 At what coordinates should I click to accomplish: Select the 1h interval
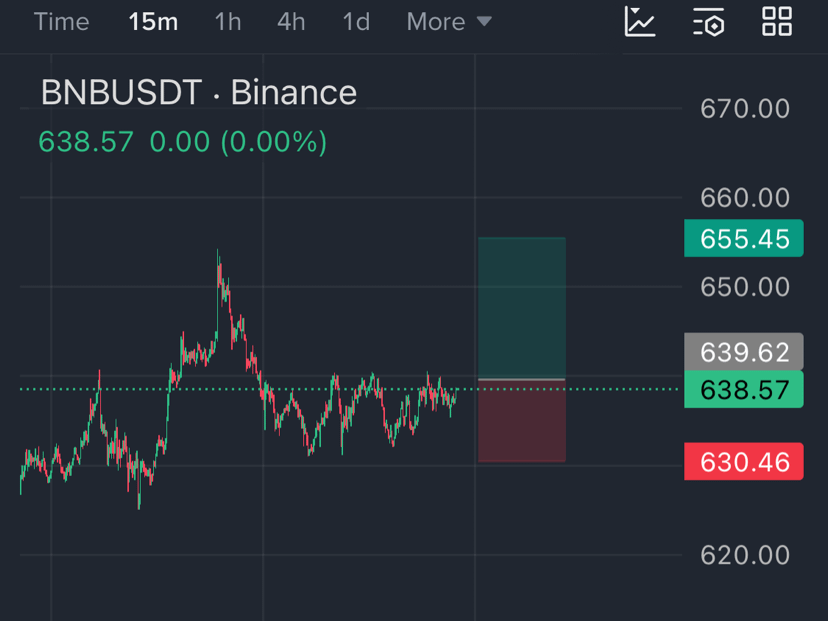(228, 22)
